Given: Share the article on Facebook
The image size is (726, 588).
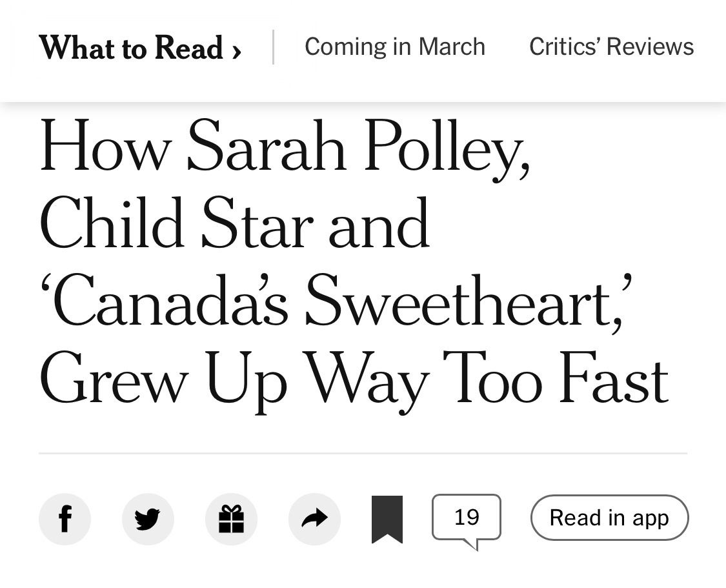Looking at the screenshot, I should tap(65, 519).
